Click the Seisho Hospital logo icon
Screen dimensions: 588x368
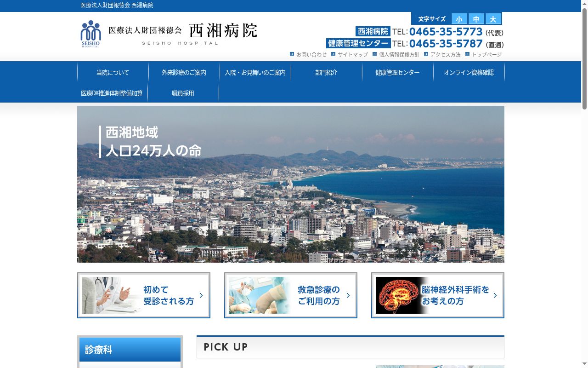90,34
